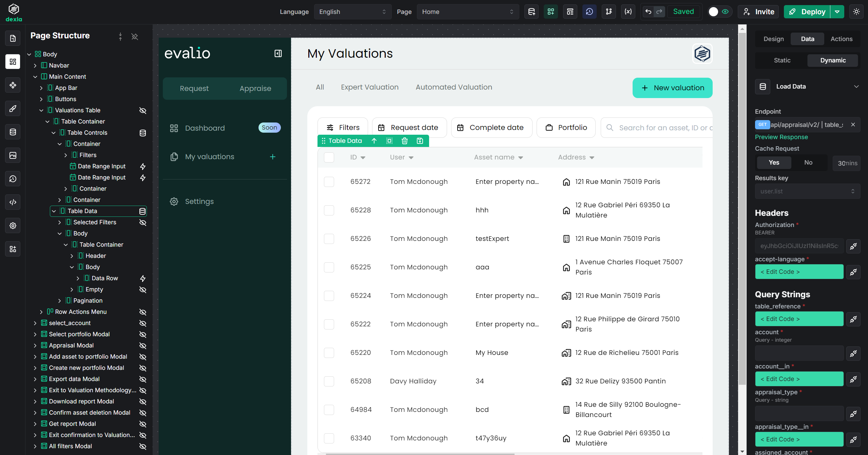This screenshot has height=455, width=868.
Task: Expand the Navbar tree item
Action: (35, 65)
